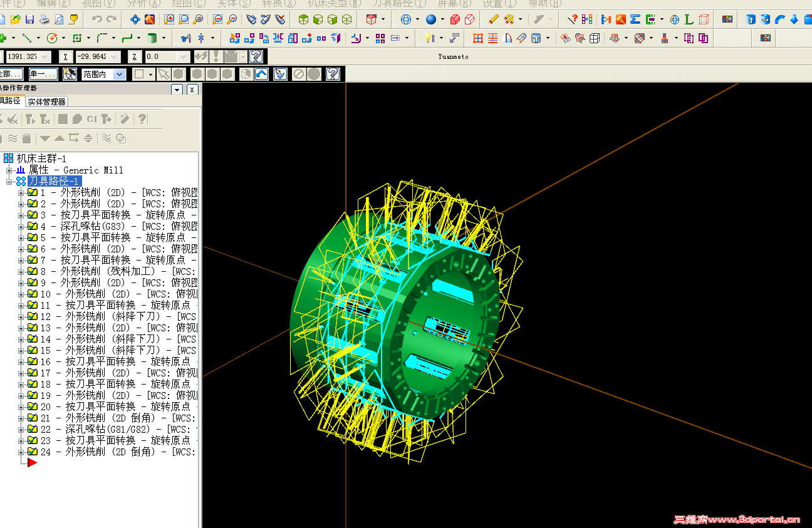This screenshot has height=528, width=812.
Task: Expand operation 2 外形铣削 (2D)
Action: point(21,204)
